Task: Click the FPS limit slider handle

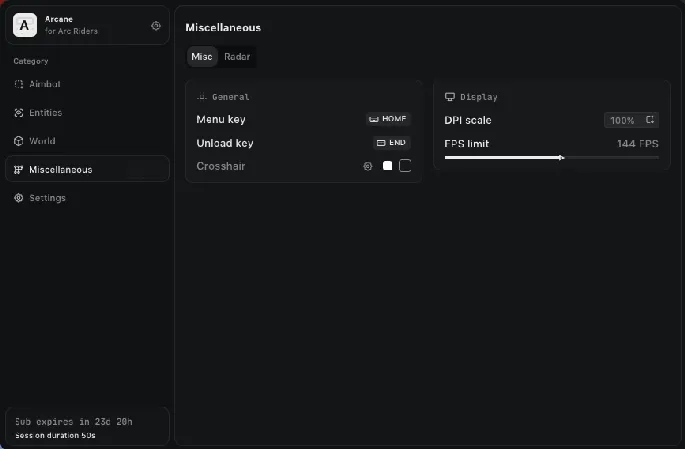Action: pyautogui.click(x=561, y=157)
